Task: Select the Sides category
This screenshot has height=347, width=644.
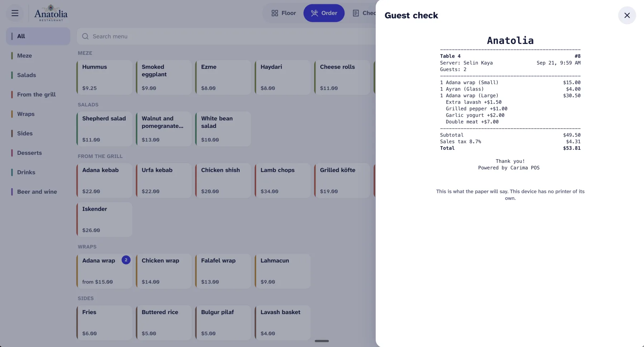Action: click(x=38, y=133)
